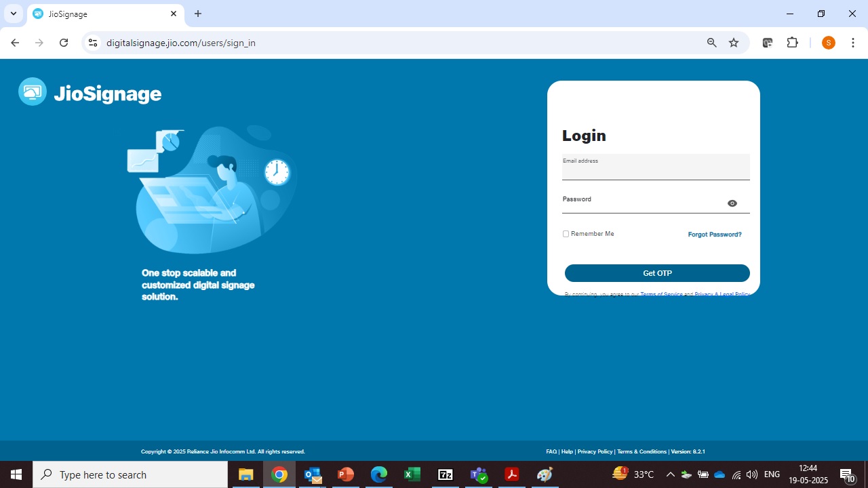Open Paint app from taskbar
This screenshot has width=868, height=488.
coord(545,474)
